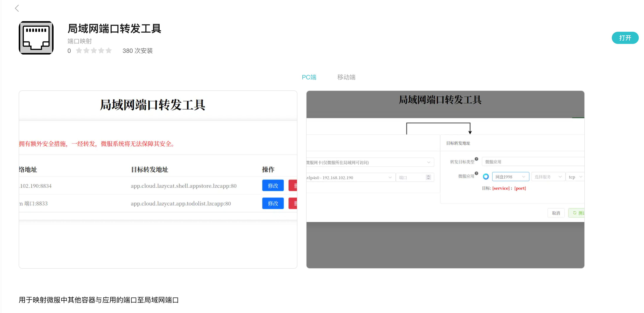Click the ethernet port app icon

pos(36,38)
